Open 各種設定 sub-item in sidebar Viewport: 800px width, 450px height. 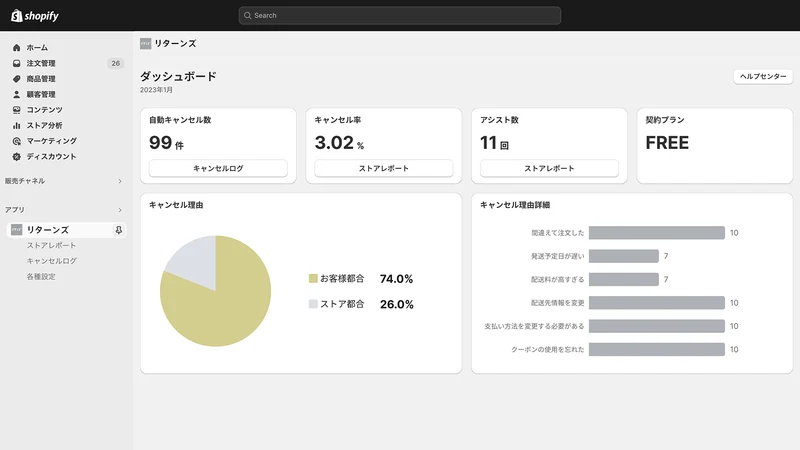[x=41, y=277]
